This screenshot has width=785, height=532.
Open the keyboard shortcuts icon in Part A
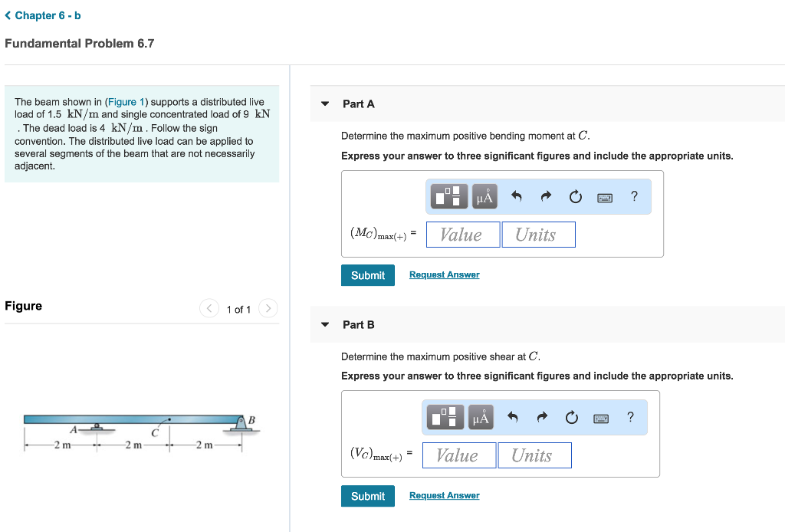(604, 197)
